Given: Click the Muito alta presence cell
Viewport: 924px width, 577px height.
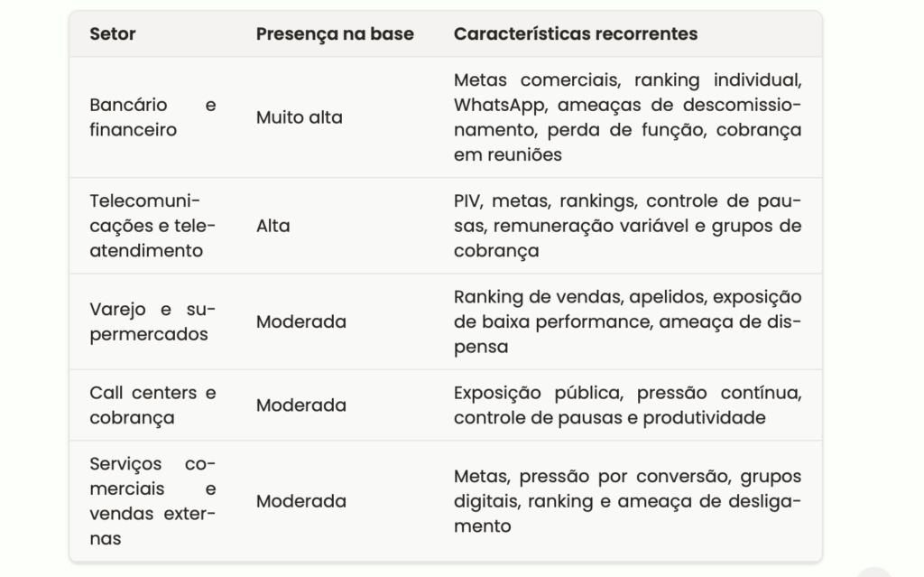Looking at the screenshot, I should coord(300,117).
